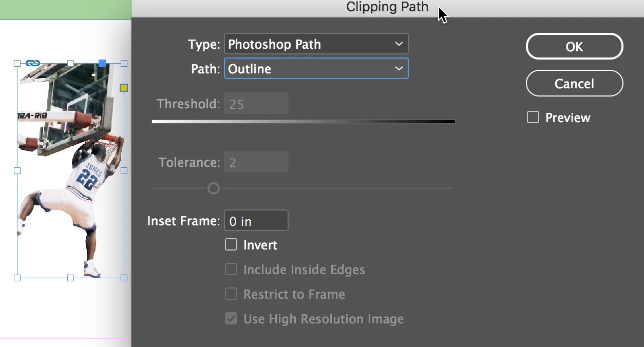Screen dimensions: 644x347
Task: Click the blue anchored object square on the frame
Action: 102,63
